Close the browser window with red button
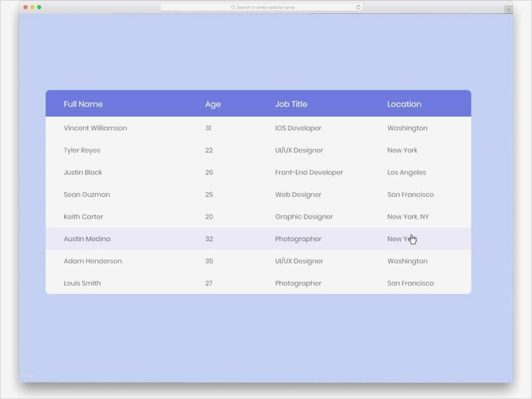This screenshot has width=532, height=399. [26, 7]
